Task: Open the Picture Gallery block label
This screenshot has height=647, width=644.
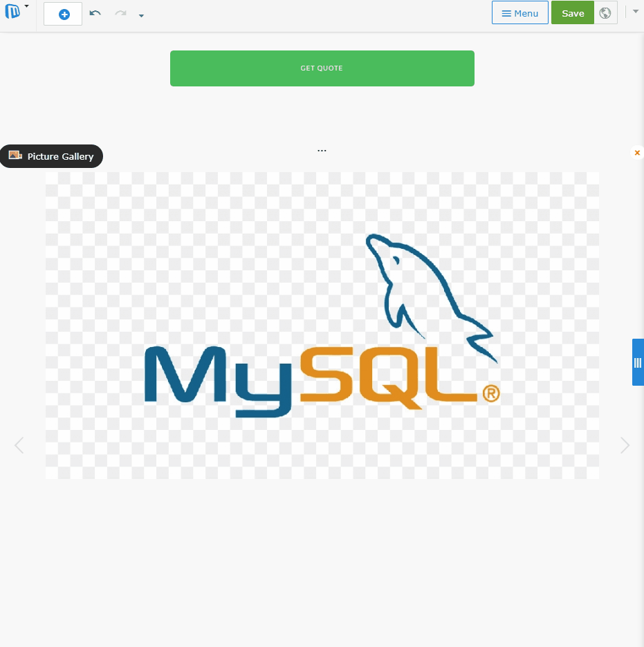Action: click(51, 156)
